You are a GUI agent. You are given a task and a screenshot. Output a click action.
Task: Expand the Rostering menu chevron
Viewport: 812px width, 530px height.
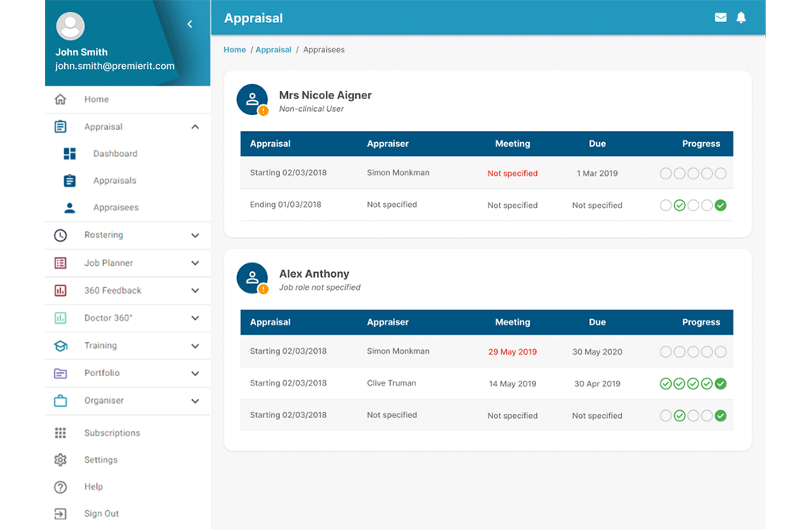tap(195, 235)
